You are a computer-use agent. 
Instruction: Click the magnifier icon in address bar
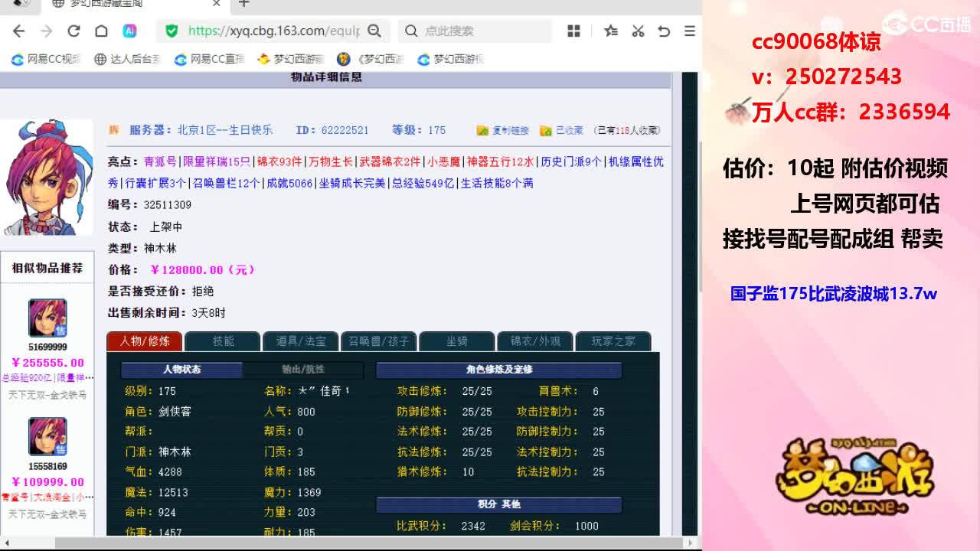point(374,31)
